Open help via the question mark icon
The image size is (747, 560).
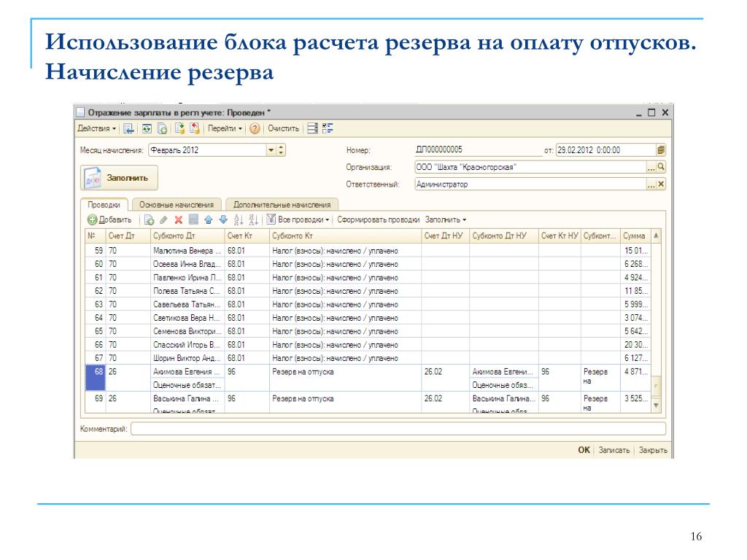[255, 128]
